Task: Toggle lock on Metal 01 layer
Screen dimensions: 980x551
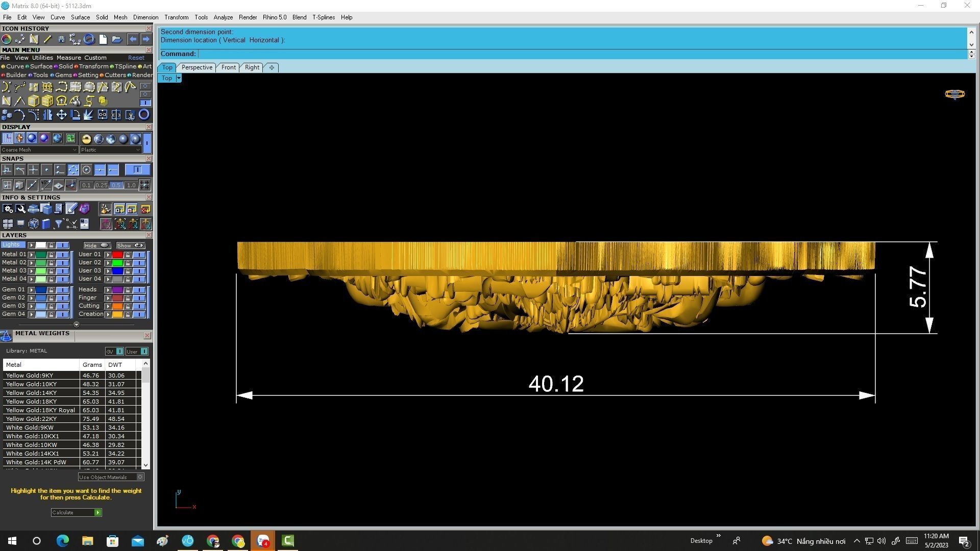Action: [x=51, y=255]
